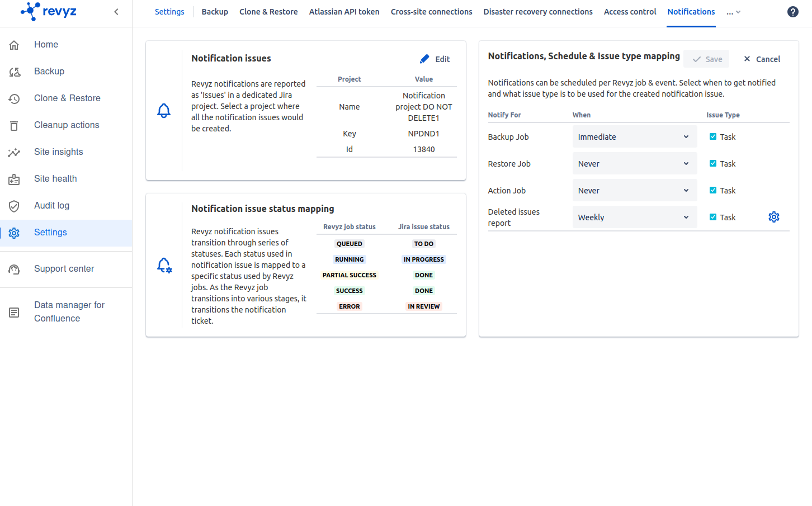Switch to the Clone & Restore tab
This screenshot has width=812, height=506.
[268, 12]
